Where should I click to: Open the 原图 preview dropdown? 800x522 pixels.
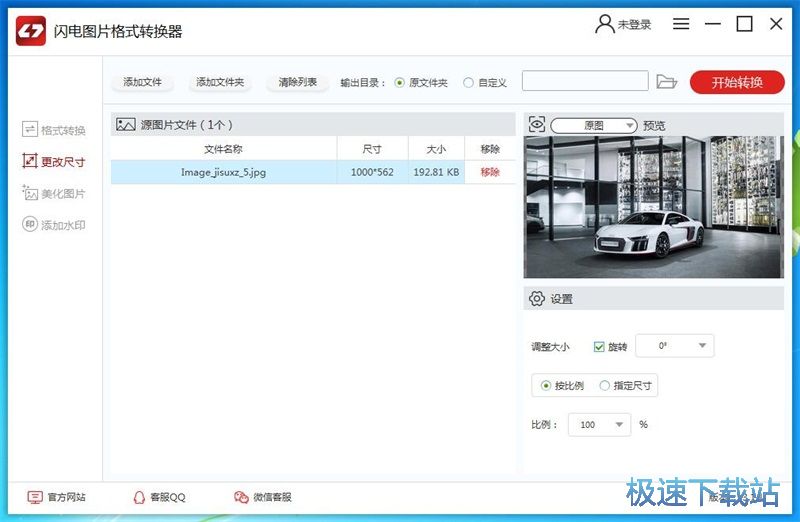(x=594, y=126)
